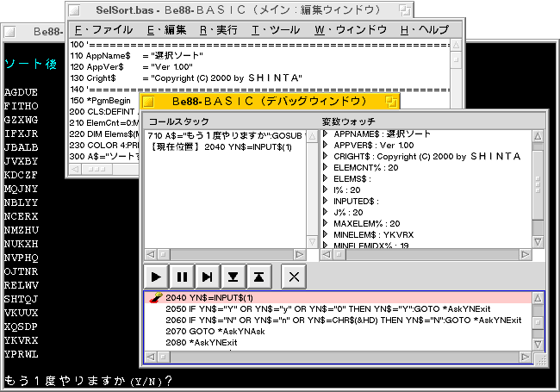Click the もう１度やりますか (Y/N)? prompt in the output window

[x=88, y=381]
